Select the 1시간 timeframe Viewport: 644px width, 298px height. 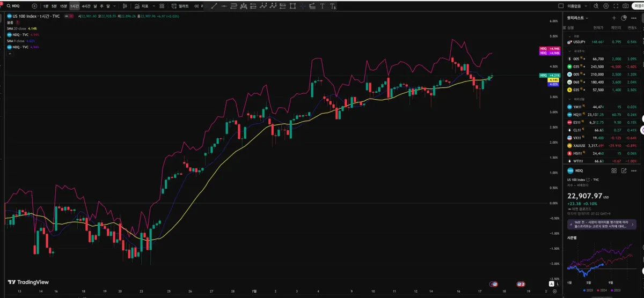pos(75,6)
